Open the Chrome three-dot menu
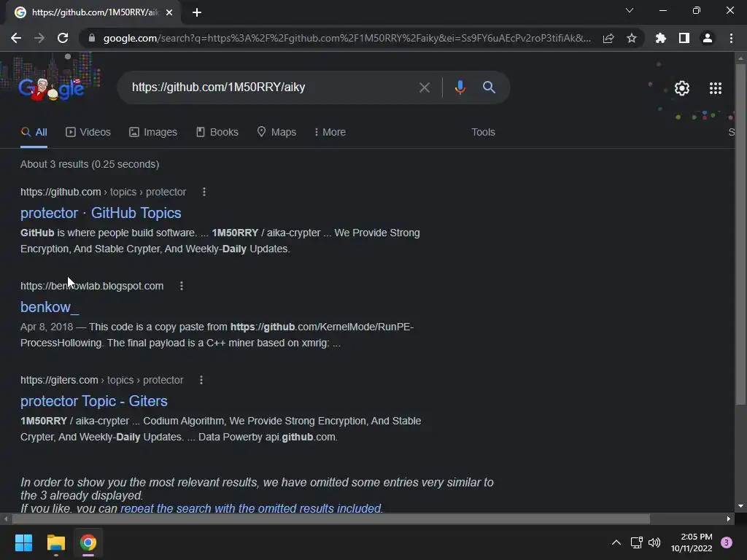 click(x=731, y=38)
